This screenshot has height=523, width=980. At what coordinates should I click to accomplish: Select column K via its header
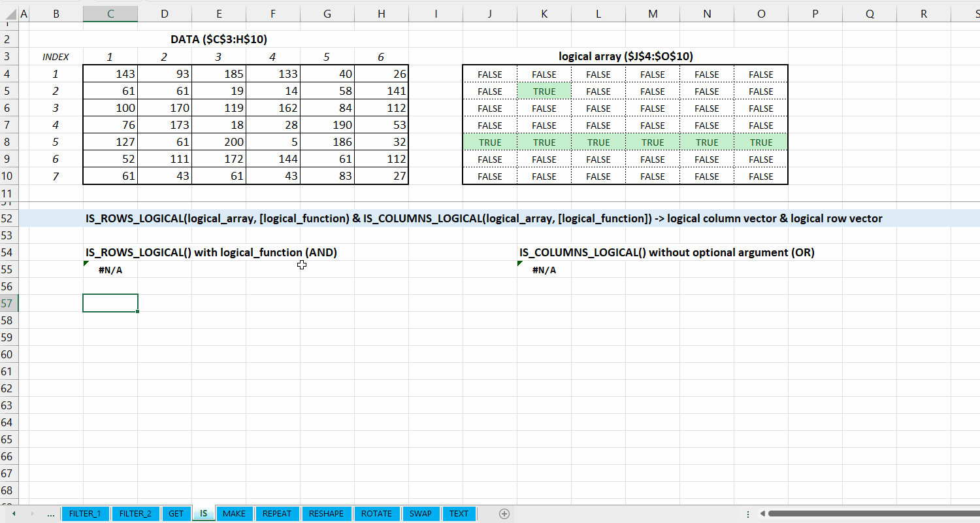544,14
